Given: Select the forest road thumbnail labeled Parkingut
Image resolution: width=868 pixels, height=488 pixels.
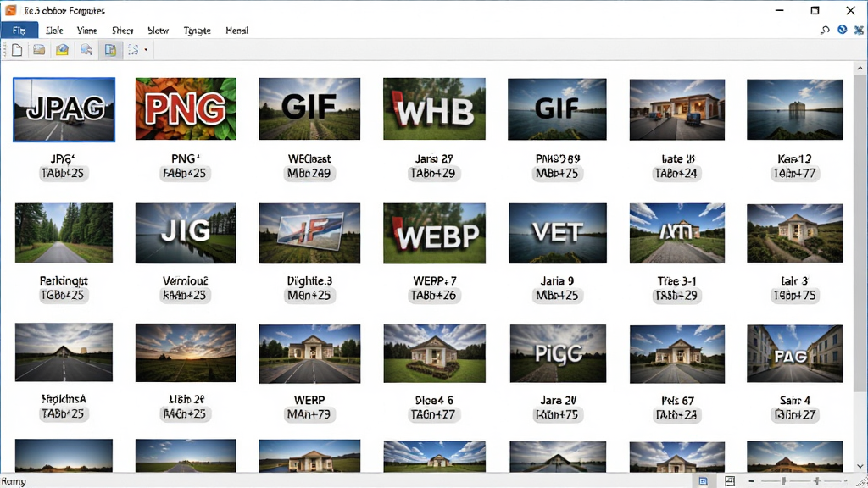Looking at the screenshot, I should click(x=64, y=232).
